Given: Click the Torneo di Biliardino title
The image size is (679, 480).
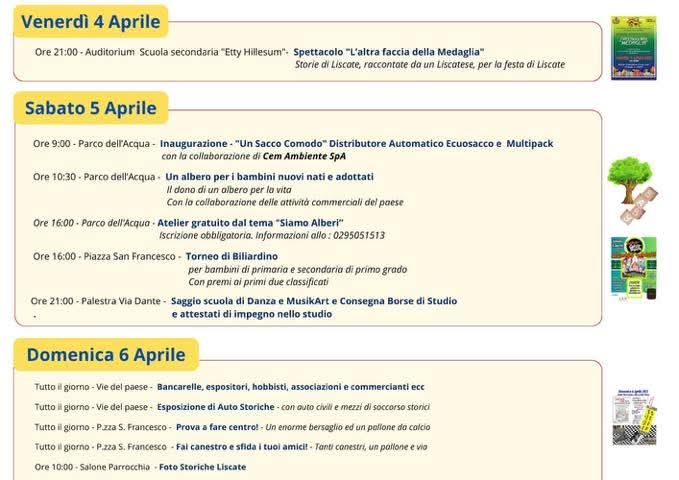Looking at the screenshot, I should point(232,256).
